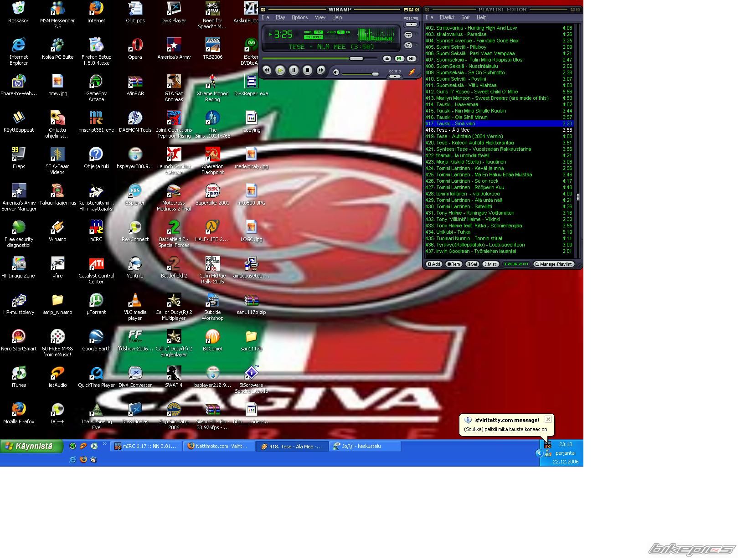The image size is (747, 560).
Task: Open Roskakori recycle bin
Action: [x=19, y=12]
